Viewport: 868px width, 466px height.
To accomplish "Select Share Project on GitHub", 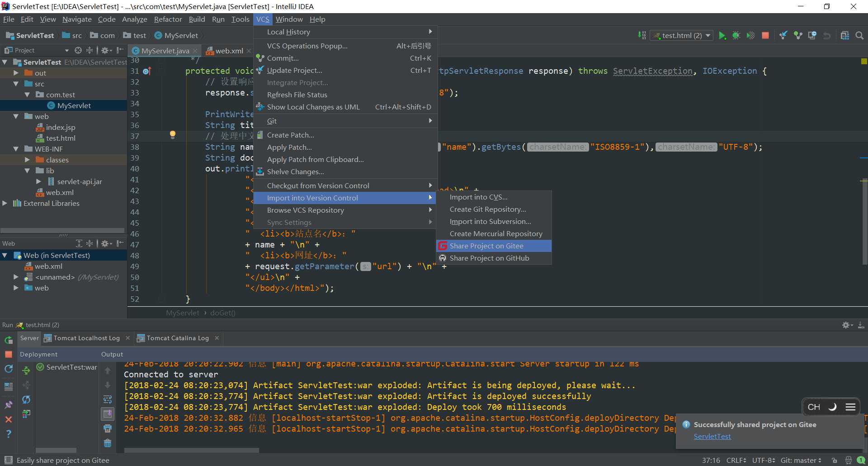I will tap(494, 258).
